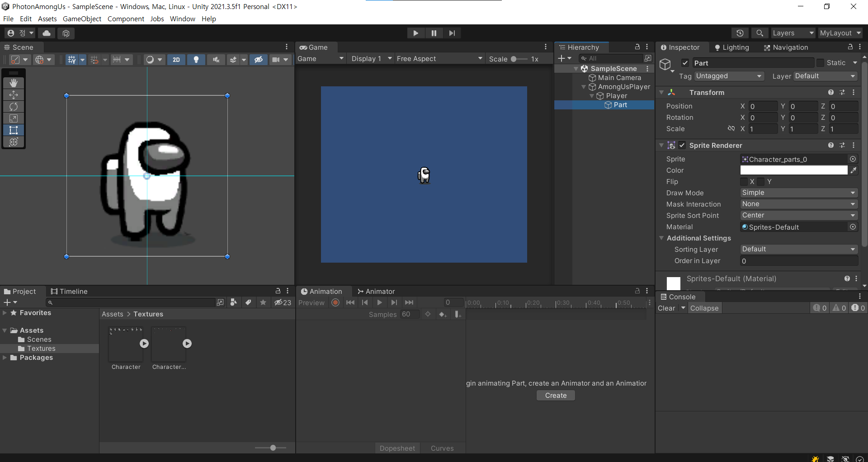Click the Play button in the top toolbar
The height and width of the screenshot is (462, 868).
tap(415, 33)
